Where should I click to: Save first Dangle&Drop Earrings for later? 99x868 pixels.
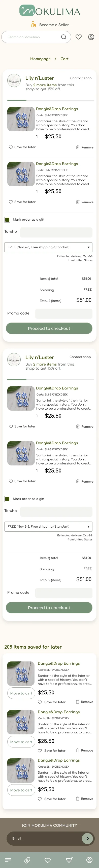[x=22, y=147]
